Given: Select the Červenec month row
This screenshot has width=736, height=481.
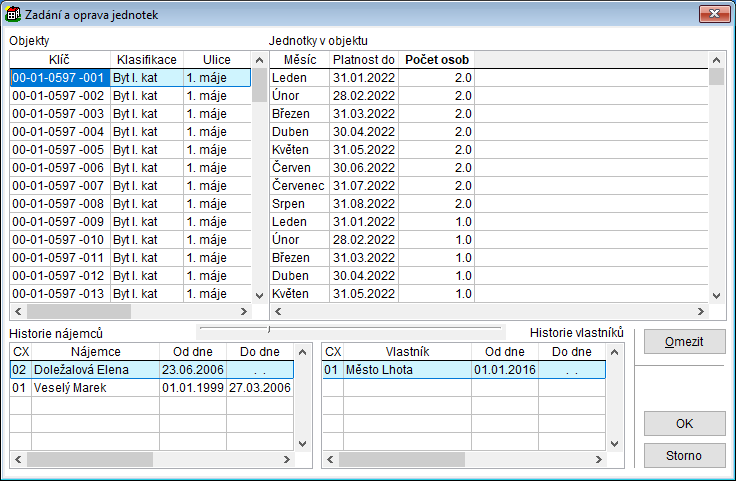Looking at the screenshot, I should coord(298,186).
